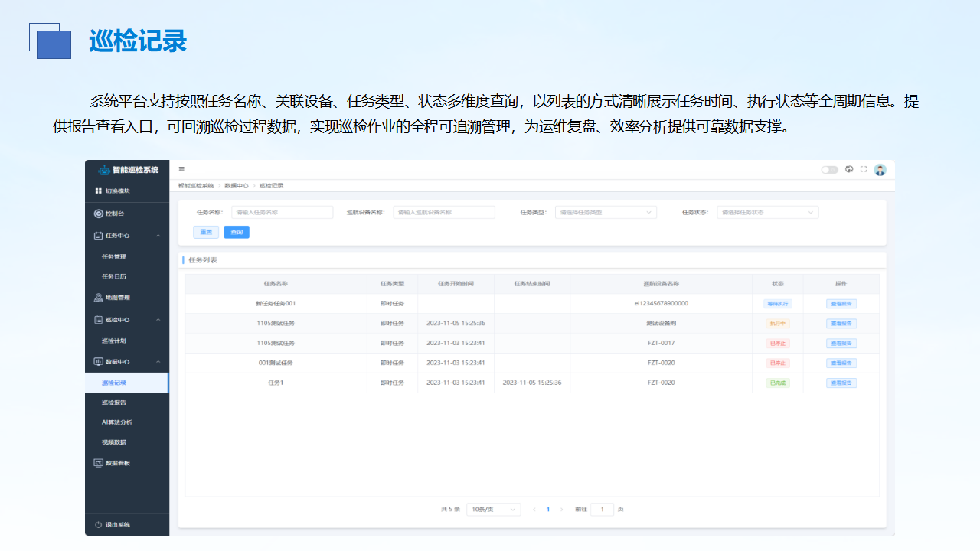Click the 地图管理 map icon
Viewport: 980px width, 551px height.
[x=98, y=298]
